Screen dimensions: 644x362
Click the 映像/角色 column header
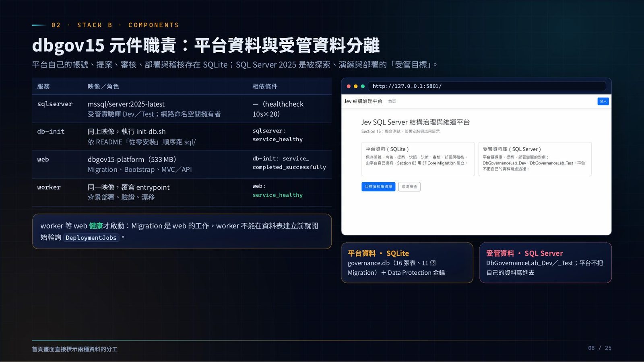pyautogui.click(x=103, y=86)
